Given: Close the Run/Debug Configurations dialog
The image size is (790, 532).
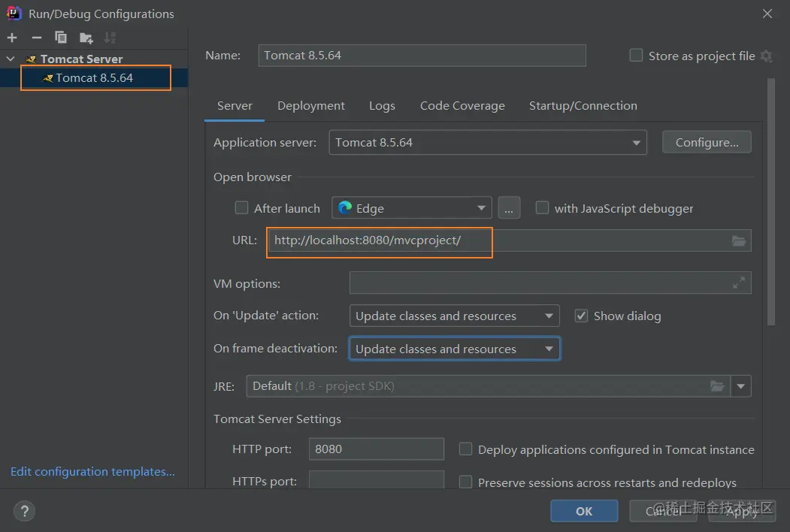Looking at the screenshot, I should (767, 14).
